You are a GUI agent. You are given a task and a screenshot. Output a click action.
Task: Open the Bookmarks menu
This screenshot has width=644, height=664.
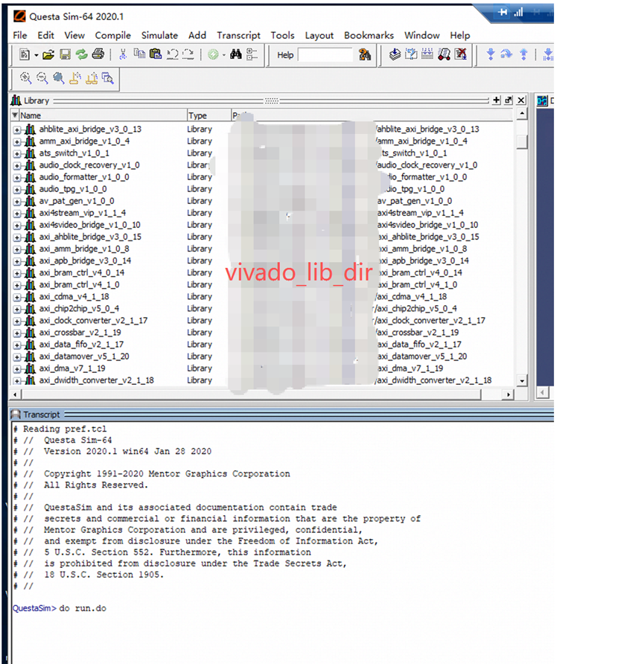point(369,35)
